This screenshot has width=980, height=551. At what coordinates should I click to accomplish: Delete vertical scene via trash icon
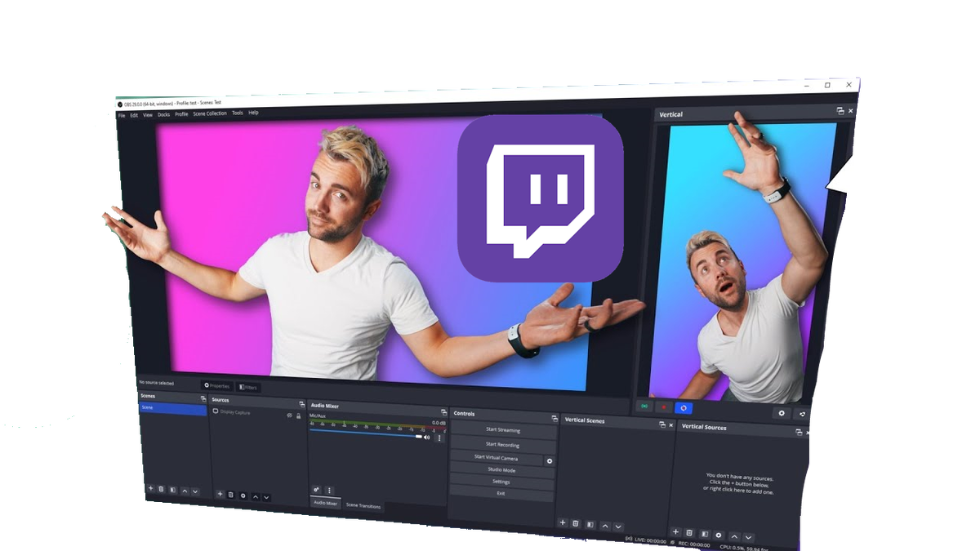(576, 523)
